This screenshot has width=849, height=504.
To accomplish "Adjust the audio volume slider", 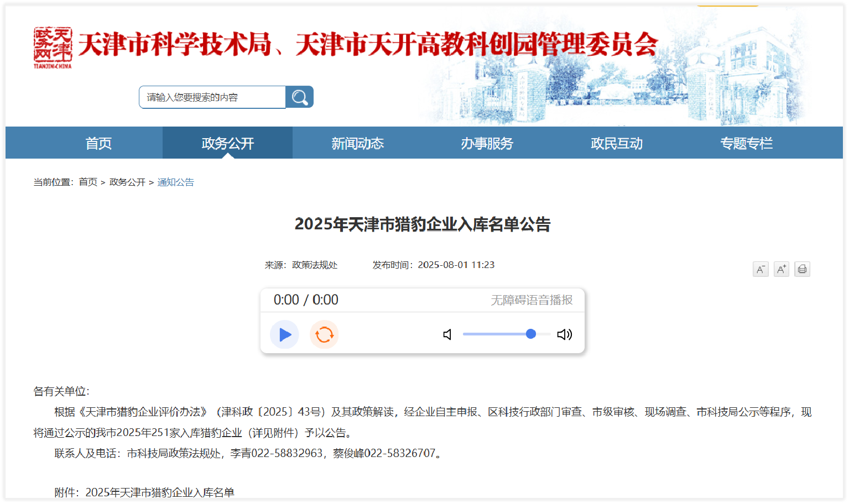I will [530, 334].
